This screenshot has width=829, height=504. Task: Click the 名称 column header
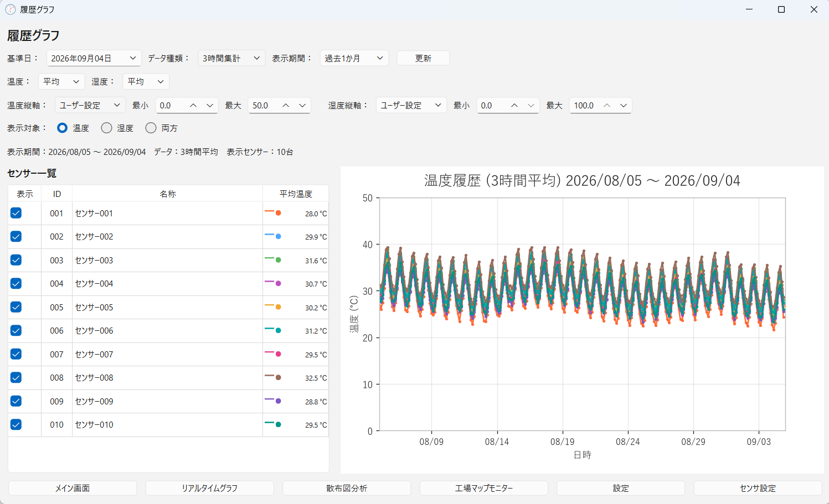(x=168, y=194)
